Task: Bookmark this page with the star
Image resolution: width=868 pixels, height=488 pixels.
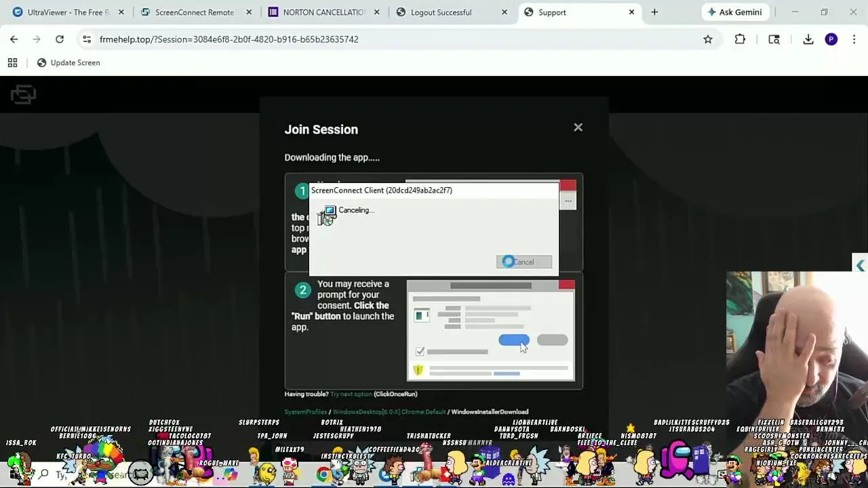Action: (x=708, y=39)
